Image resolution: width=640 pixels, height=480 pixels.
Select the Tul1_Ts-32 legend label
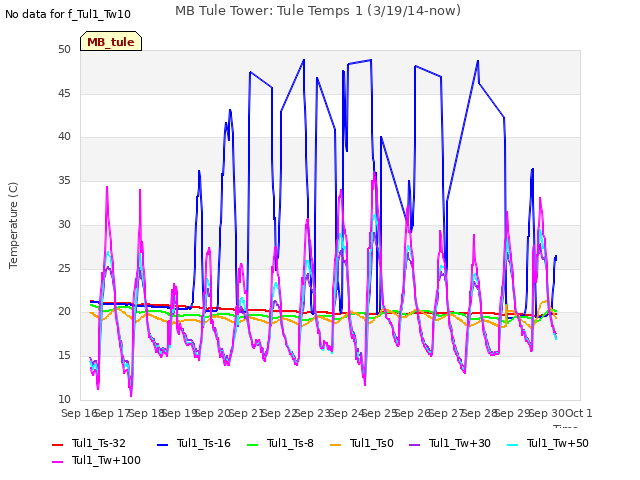click(x=98, y=444)
